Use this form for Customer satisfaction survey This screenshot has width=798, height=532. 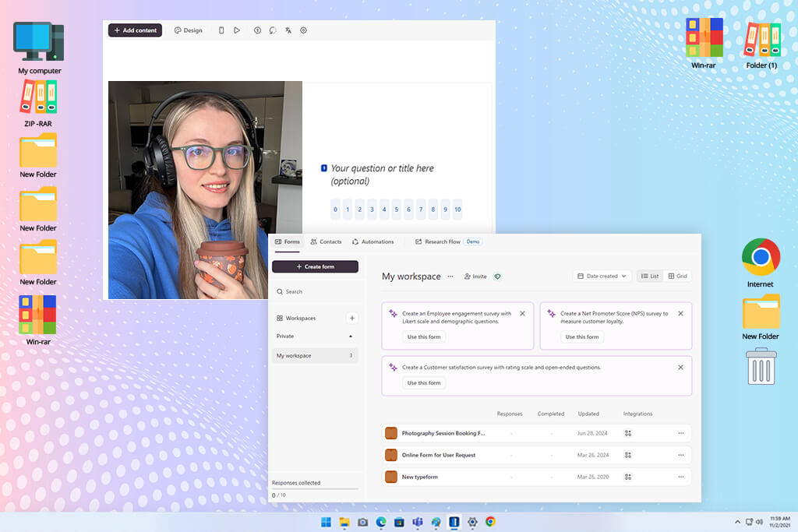click(424, 383)
